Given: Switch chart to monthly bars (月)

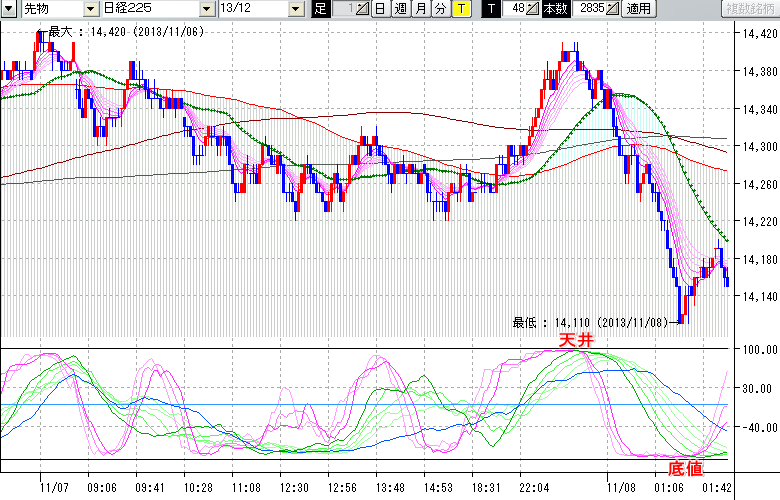Looking at the screenshot, I should (x=421, y=9).
